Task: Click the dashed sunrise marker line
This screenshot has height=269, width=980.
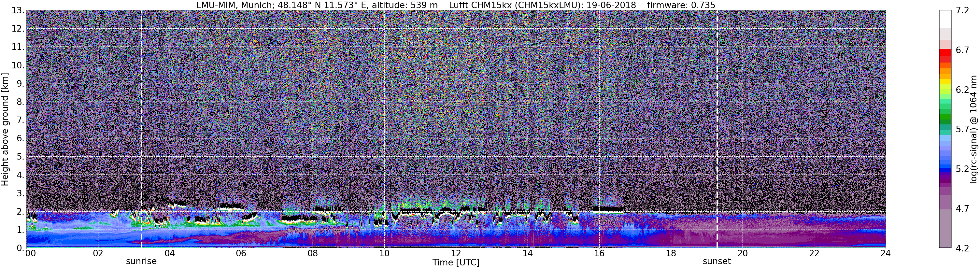Action: point(141,129)
